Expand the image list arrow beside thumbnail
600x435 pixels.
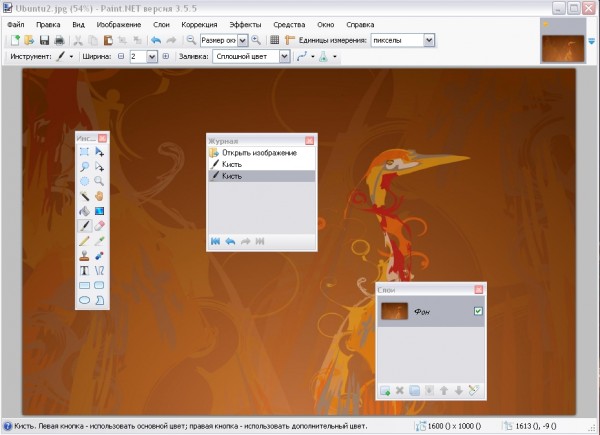[x=592, y=41]
